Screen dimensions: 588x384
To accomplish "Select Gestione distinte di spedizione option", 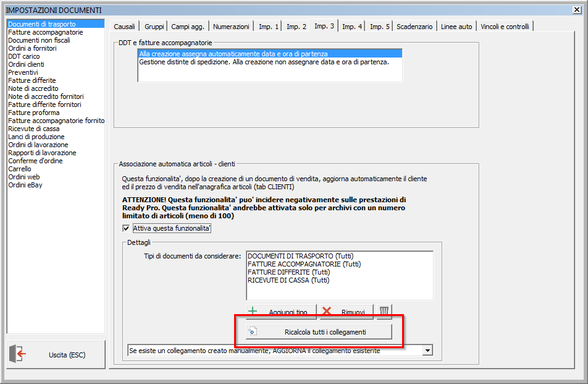I will point(270,62).
